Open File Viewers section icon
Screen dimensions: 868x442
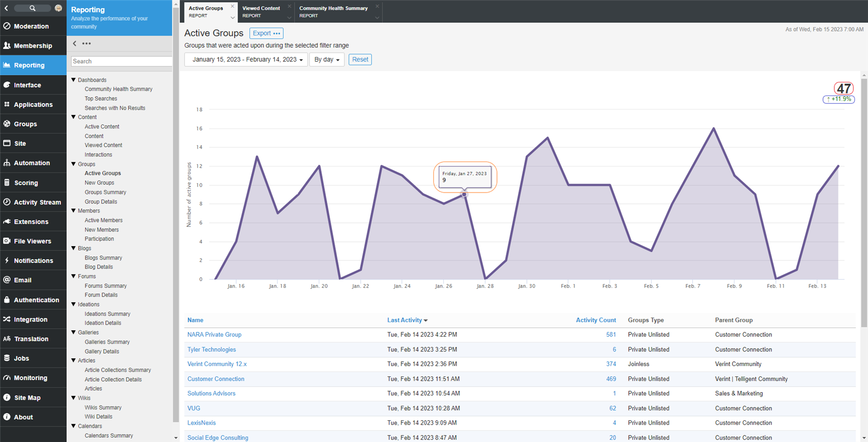click(x=7, y=241)
